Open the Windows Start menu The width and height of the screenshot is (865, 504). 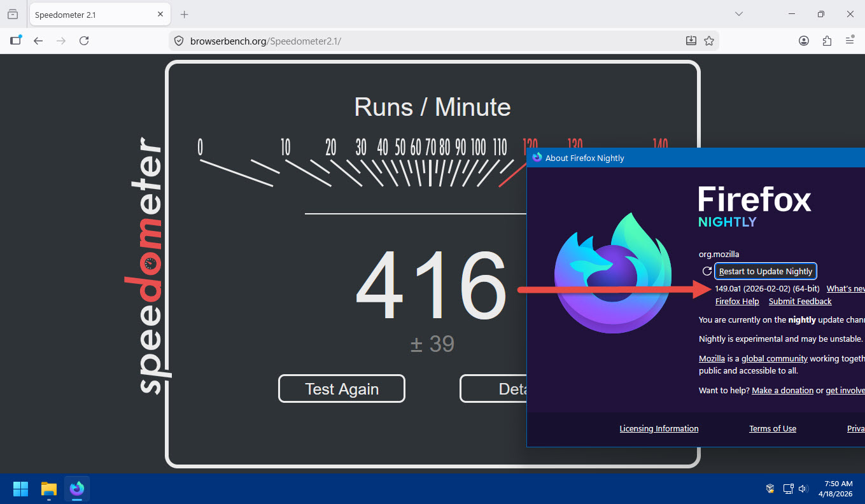(21, 489)
